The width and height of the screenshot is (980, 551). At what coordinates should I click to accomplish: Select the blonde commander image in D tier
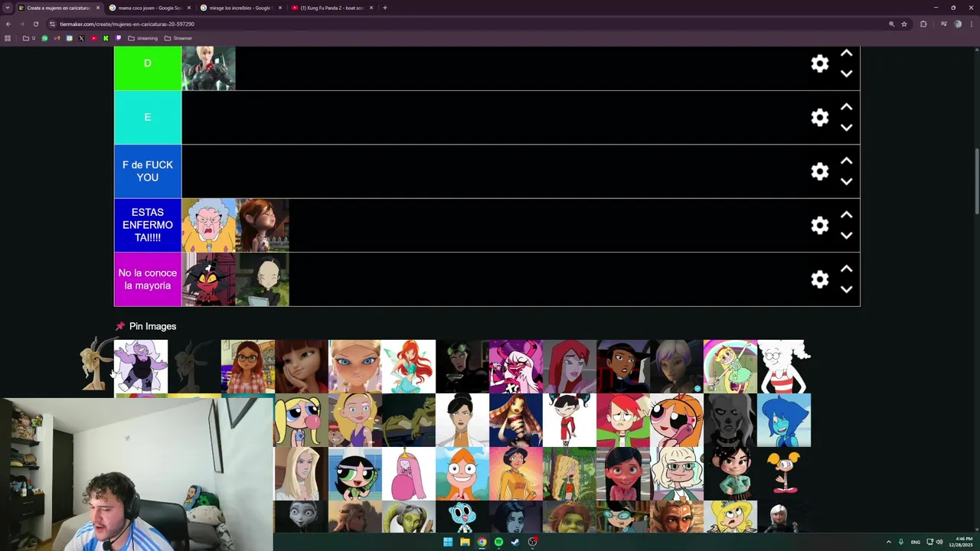[x=208, y=68]
